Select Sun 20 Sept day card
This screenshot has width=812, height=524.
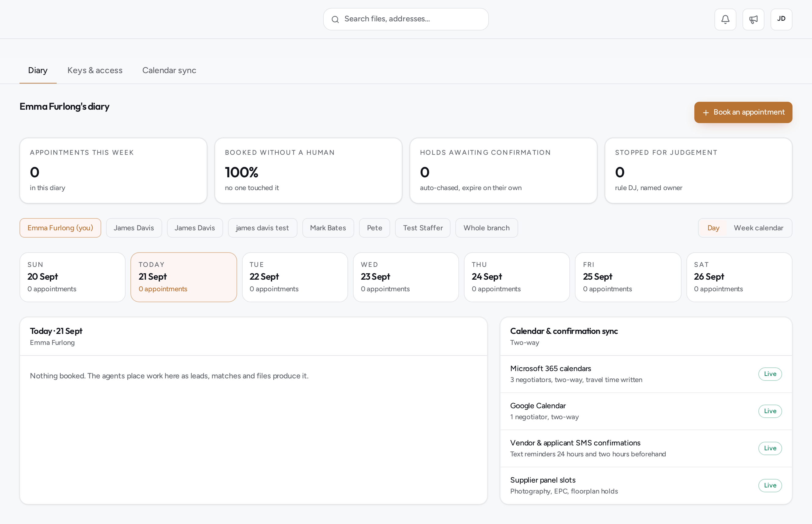73,277
